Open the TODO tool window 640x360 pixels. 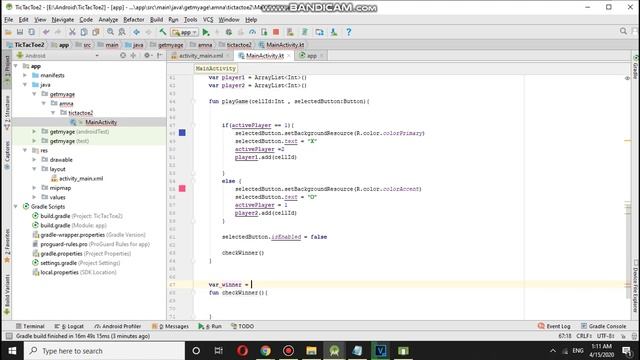pos(242,326)
